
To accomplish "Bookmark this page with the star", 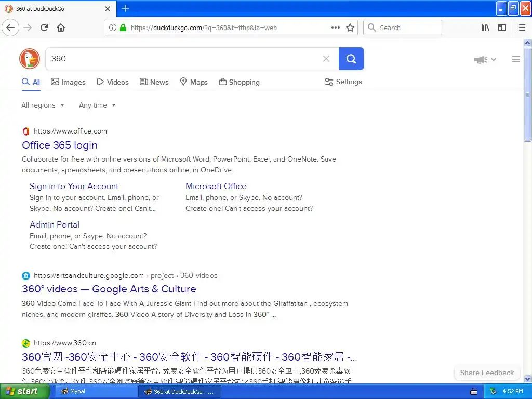I will [350, 28].
